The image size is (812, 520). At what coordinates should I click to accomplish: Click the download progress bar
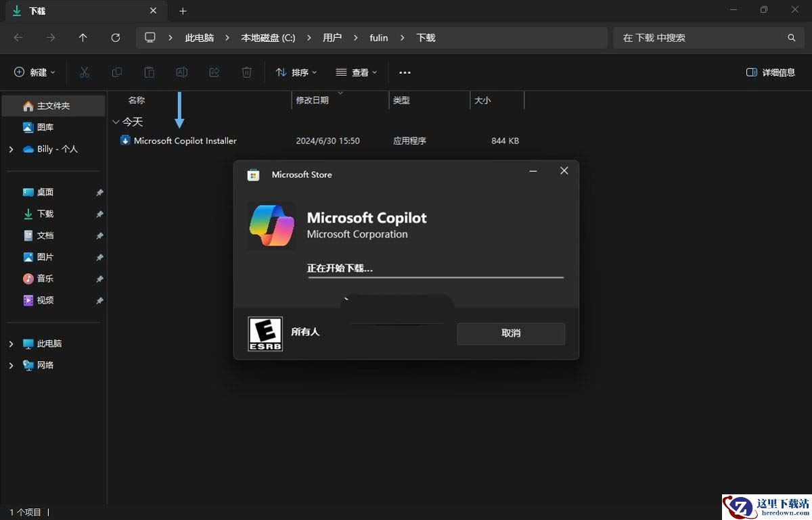click(436, 277)
